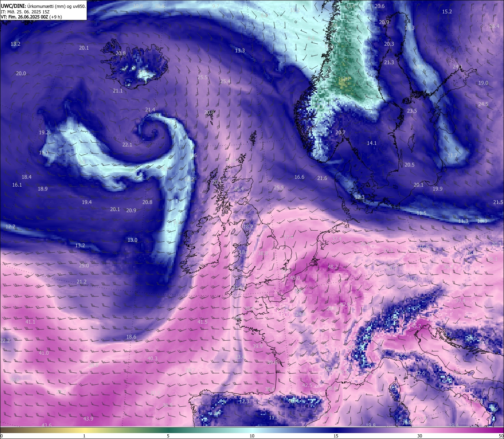Viewport: 504px width, 439px height.
Task: Click the 40.3 value in the Bay of Biscay area
Action: tap(152, 359)
